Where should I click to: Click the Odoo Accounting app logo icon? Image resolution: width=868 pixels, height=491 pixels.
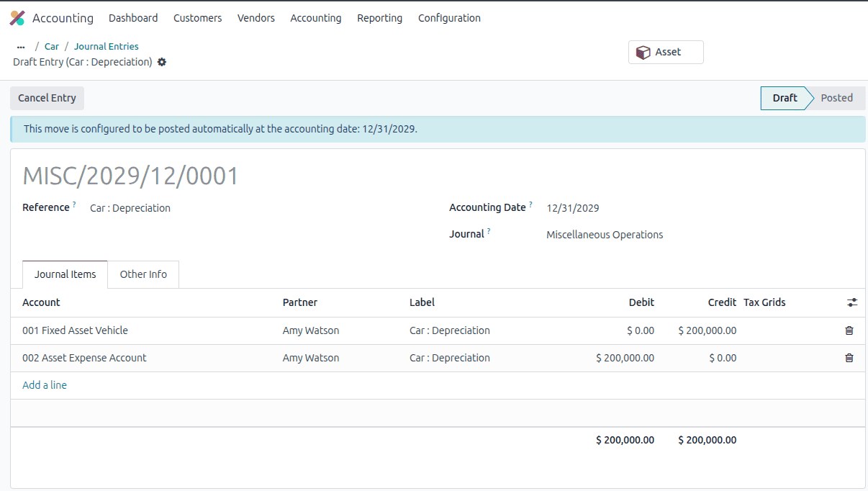click(17, 17)
